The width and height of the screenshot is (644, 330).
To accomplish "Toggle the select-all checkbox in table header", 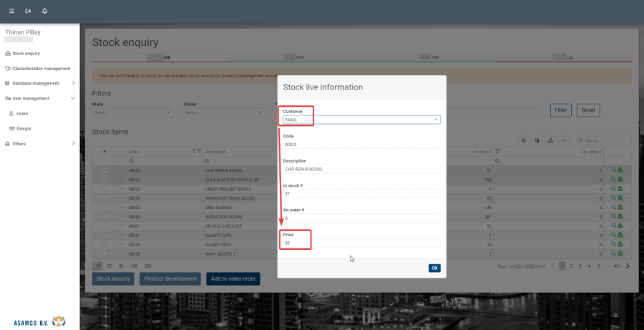I will (x=105, y=151).
